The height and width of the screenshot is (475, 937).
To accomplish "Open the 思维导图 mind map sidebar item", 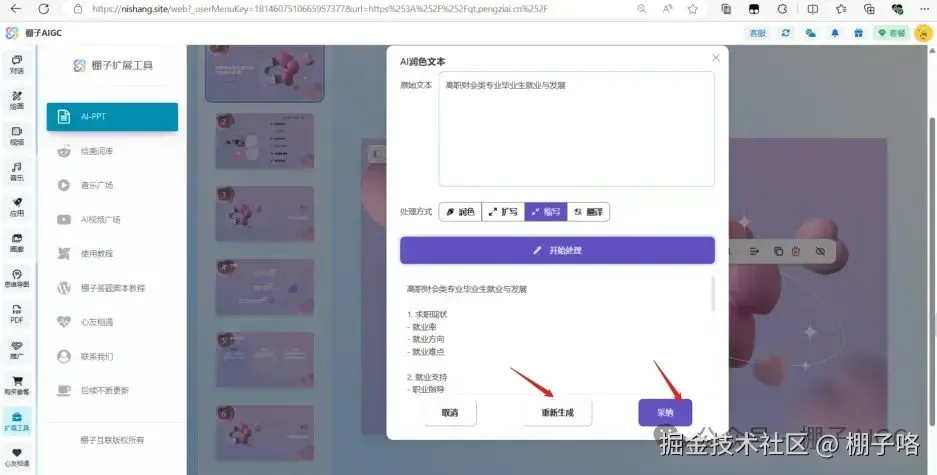I will [x=17, y=278].
